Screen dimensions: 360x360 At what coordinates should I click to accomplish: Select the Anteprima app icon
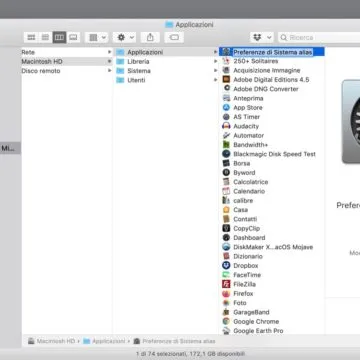[226, 98]
